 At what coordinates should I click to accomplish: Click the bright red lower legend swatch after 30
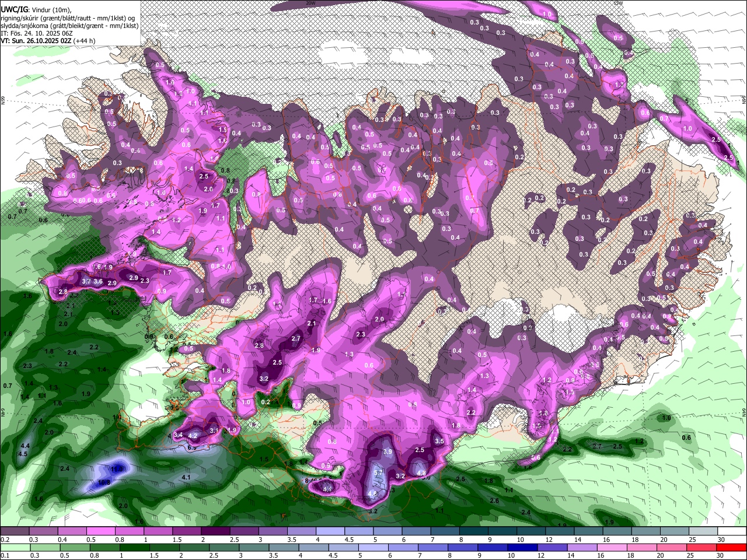pos(731,548)
